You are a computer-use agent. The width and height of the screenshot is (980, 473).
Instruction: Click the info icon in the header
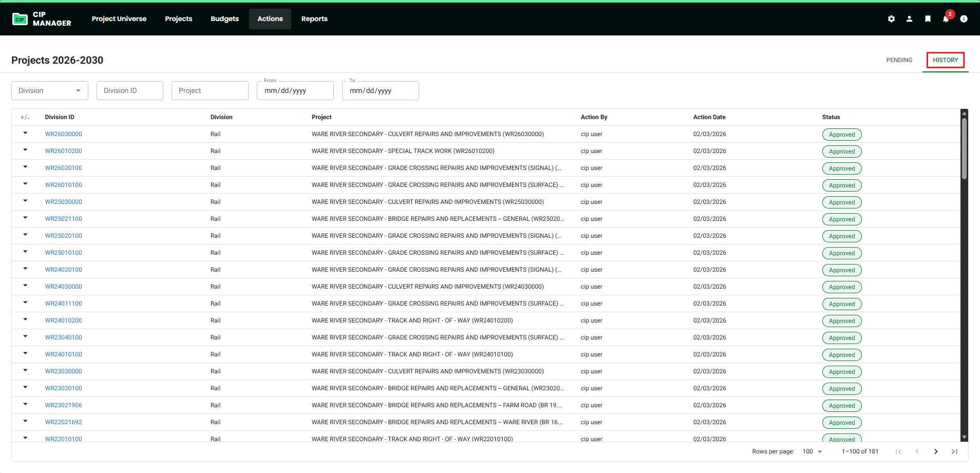click(964, 18)
